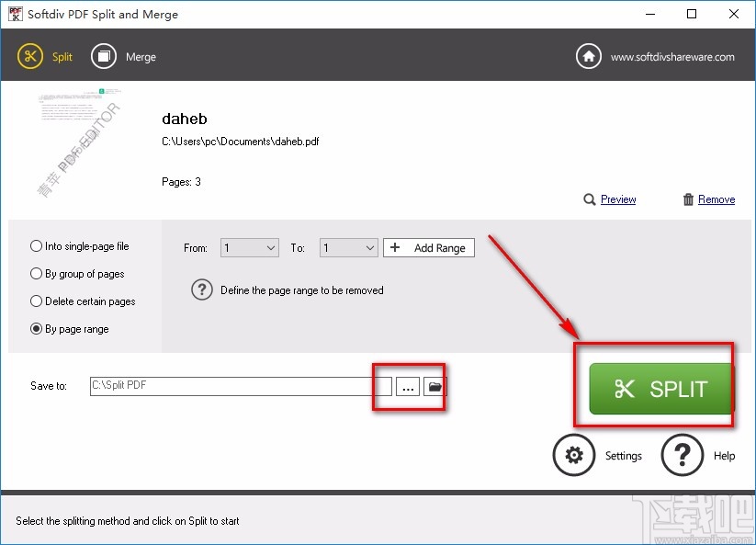Open output folder with folder icon
The width and height of the screenshot is (756, 545).
tap(434, 386)
